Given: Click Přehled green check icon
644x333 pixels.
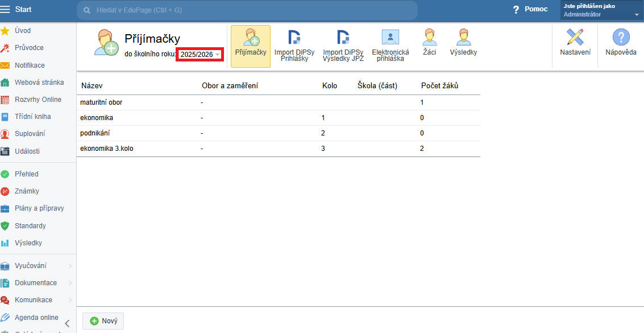Looking at the screenshot, I should coord(5,174).
